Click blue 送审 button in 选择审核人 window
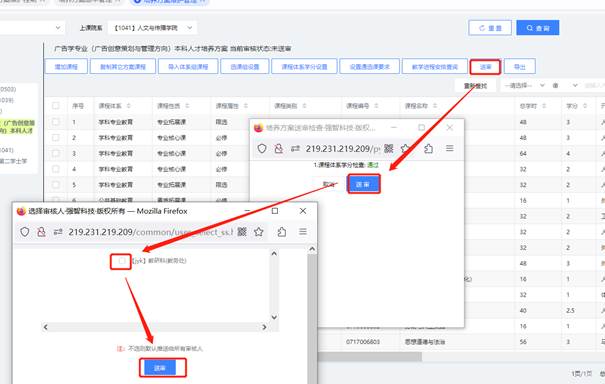This screenshot has width=605, height=384. tap(160, 368)
